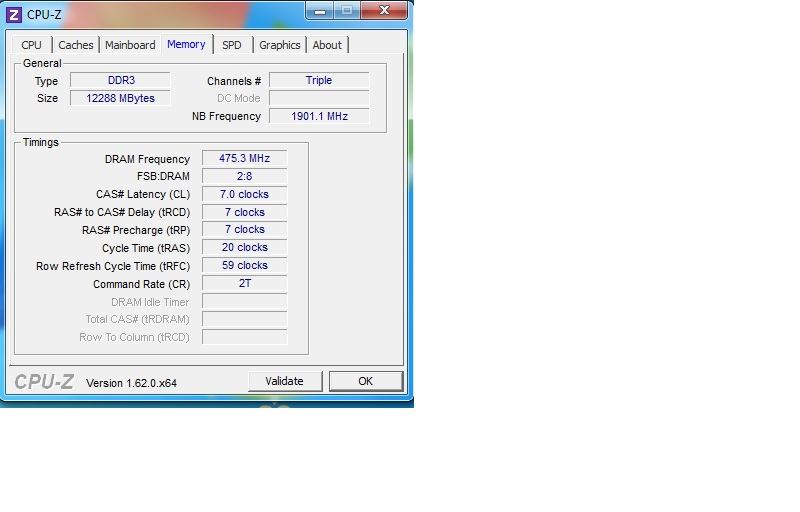This screenshot has height=512, width=800.
Task: Click the CPU-Z app icon in title bar
Action: 14,14
